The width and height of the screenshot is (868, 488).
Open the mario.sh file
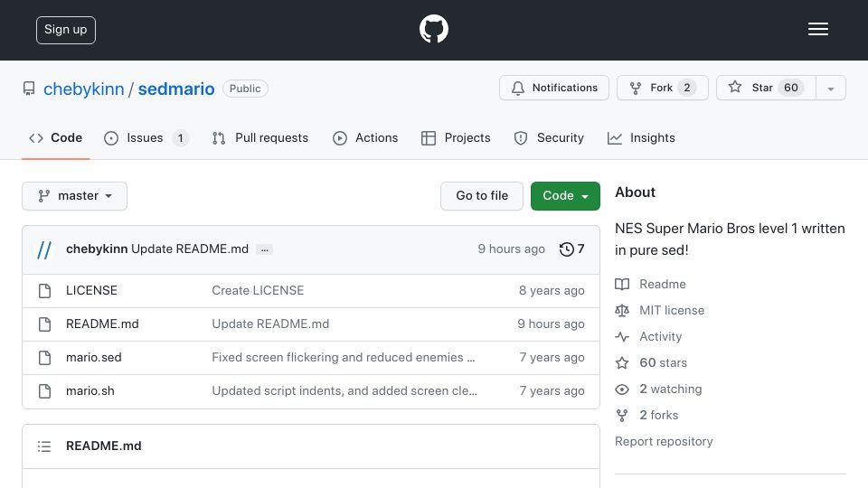coord(90,391)
